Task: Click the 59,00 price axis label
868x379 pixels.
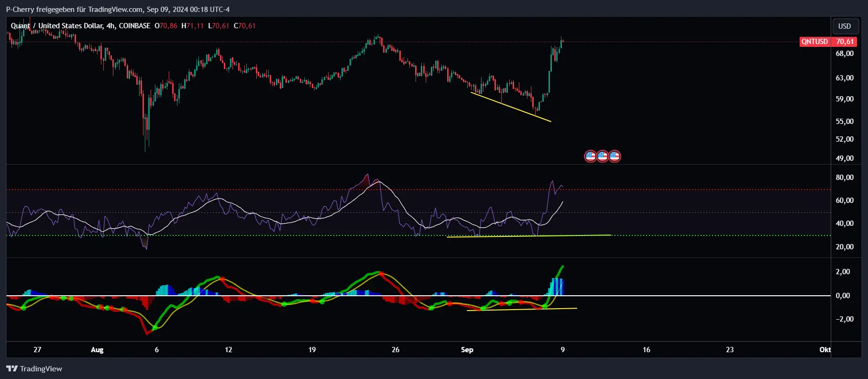Action: [x=845, y=99]
